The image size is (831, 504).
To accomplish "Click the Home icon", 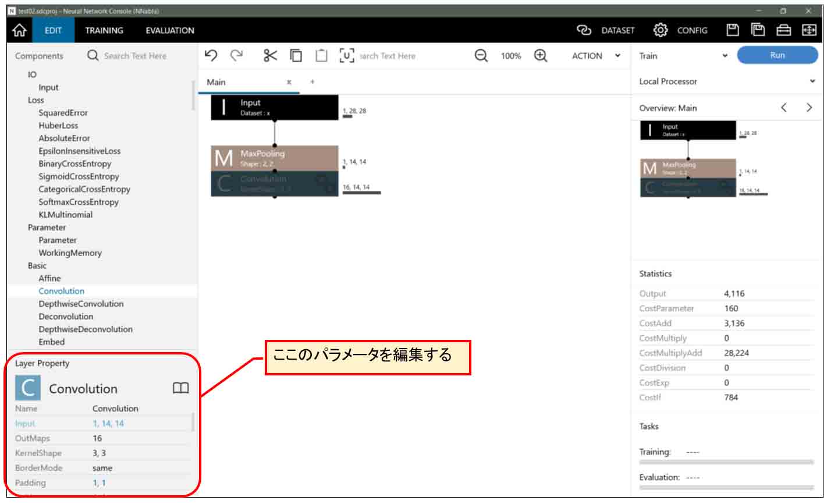I will 19,30.
